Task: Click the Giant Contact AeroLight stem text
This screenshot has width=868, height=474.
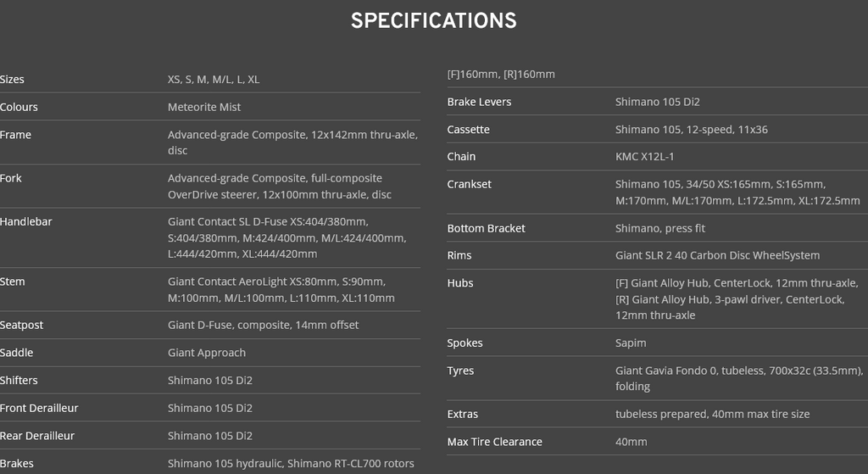Action: (281, 290)
